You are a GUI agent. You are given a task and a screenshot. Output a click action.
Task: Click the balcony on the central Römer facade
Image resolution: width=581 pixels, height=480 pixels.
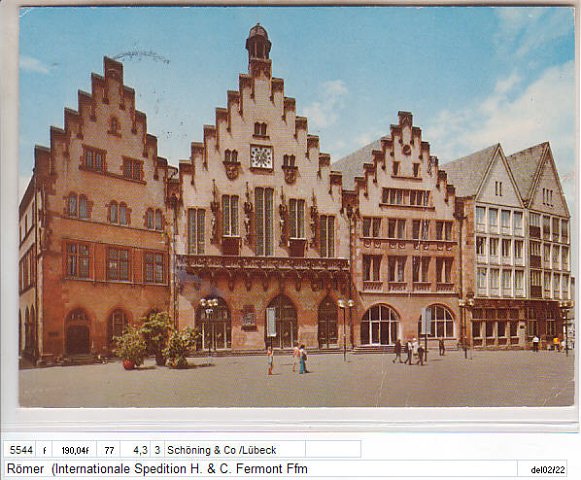point(264,264)
